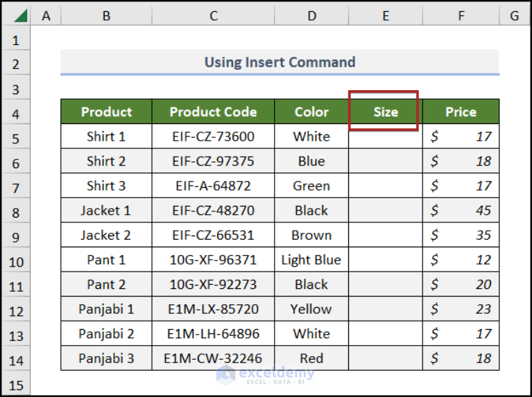Select the Using Insert Command title cell
532x397 pixels.
[x=280, y=62]
